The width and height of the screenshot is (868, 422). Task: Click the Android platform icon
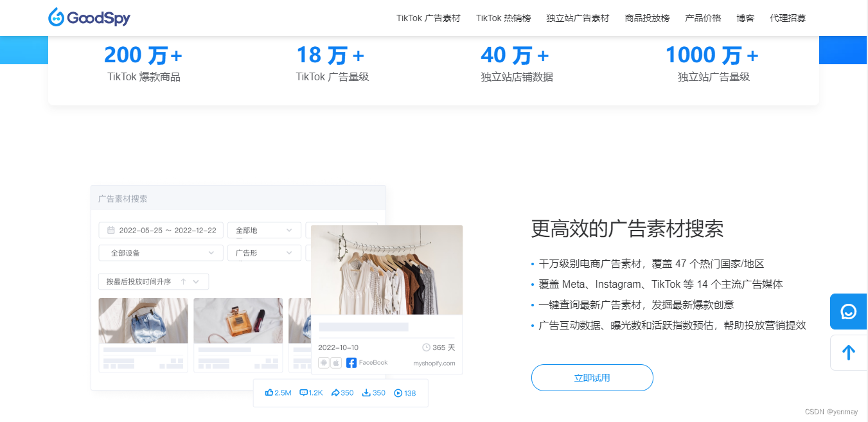click(x=324, y=363)
